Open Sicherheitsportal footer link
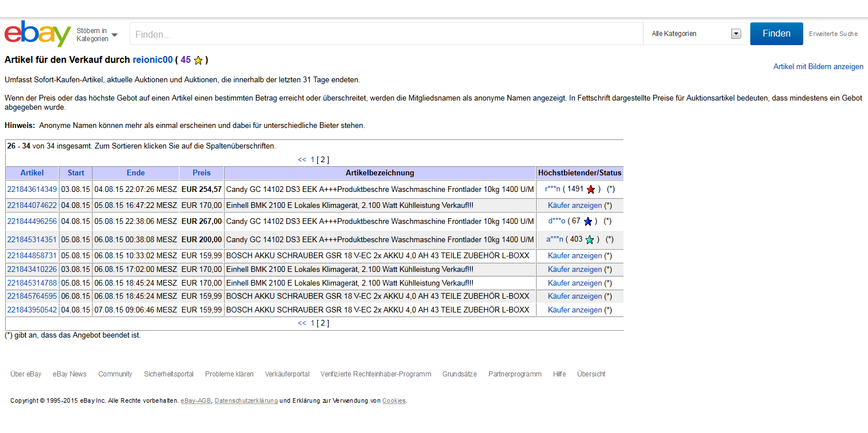 pyautogui.click(x=169, y=374)
